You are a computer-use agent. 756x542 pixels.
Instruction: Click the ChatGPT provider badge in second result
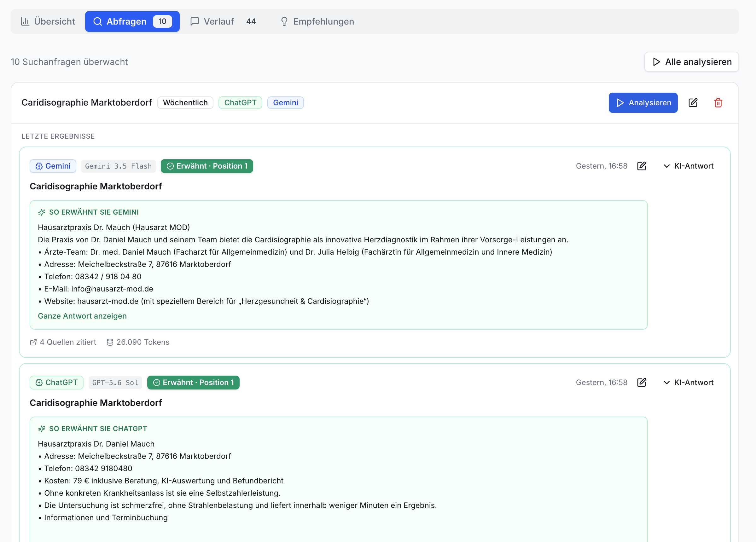[x=57, y=383]
